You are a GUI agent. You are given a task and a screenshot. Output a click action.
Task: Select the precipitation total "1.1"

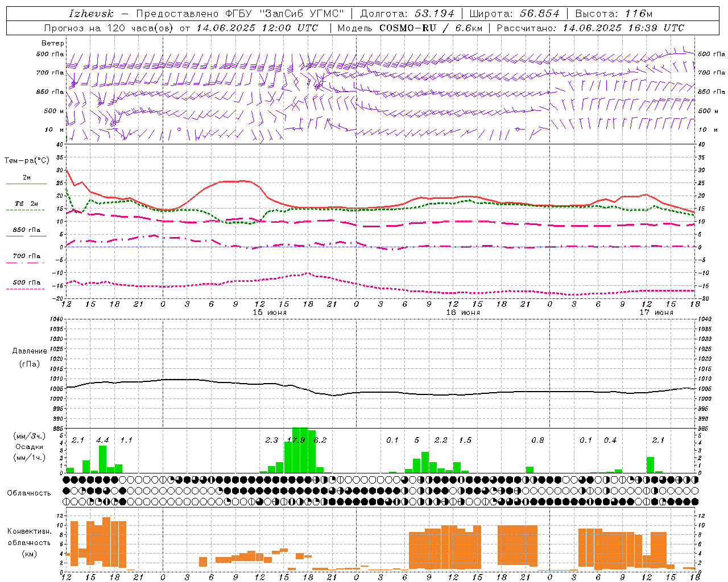pyautogui.click(x=126, y=440)
